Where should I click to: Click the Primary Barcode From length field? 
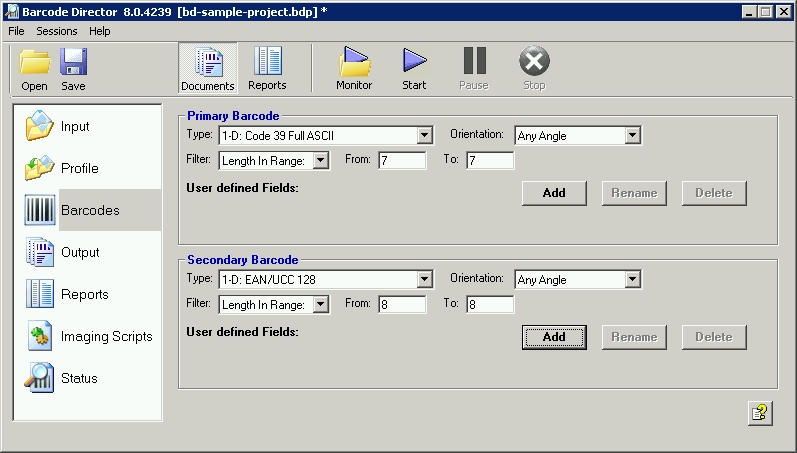pos(401,160)
